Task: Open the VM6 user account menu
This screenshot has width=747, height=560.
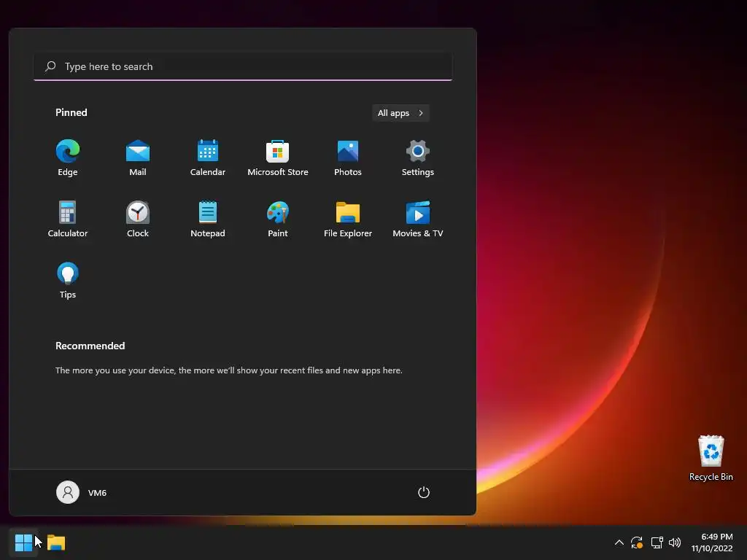Action: tap(82, 492)
